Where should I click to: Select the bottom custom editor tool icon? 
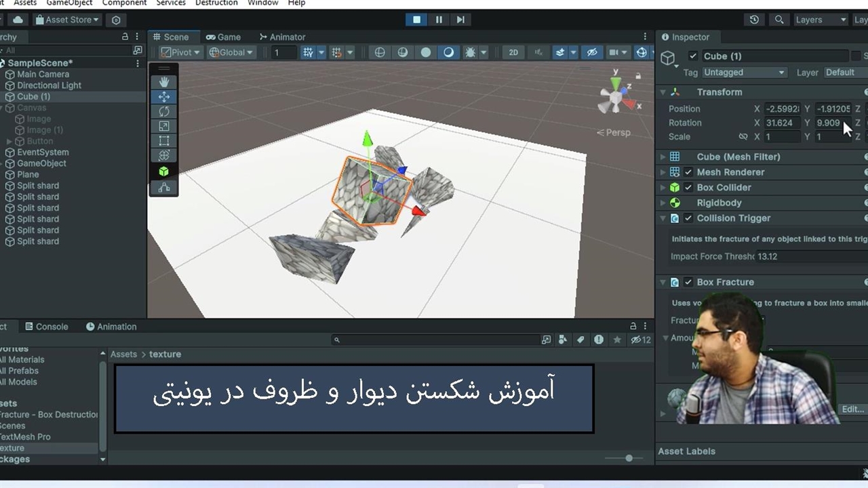(x=164, y=187)
